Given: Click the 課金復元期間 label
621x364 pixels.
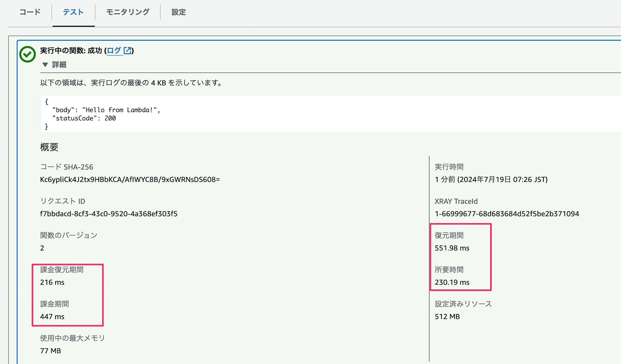Looking at the screenshot, I should click(62, 270).
